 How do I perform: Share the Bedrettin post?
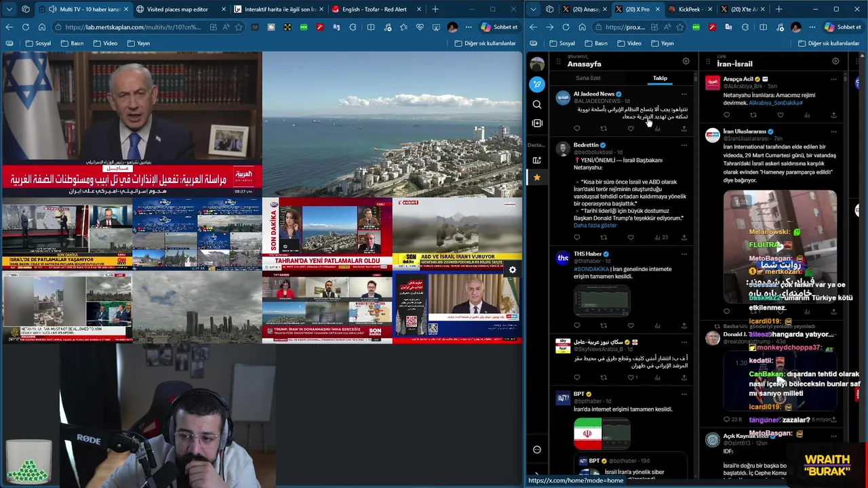coord(684,237)
